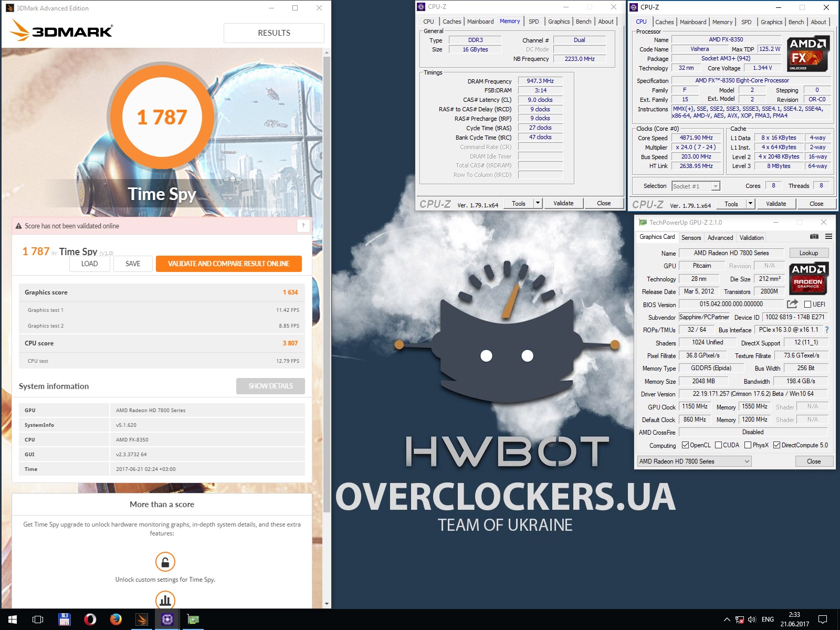Open the SPD tab in the CPU-Z Memory window
This screenshot has width=840, height=630.
pos(533,22)
